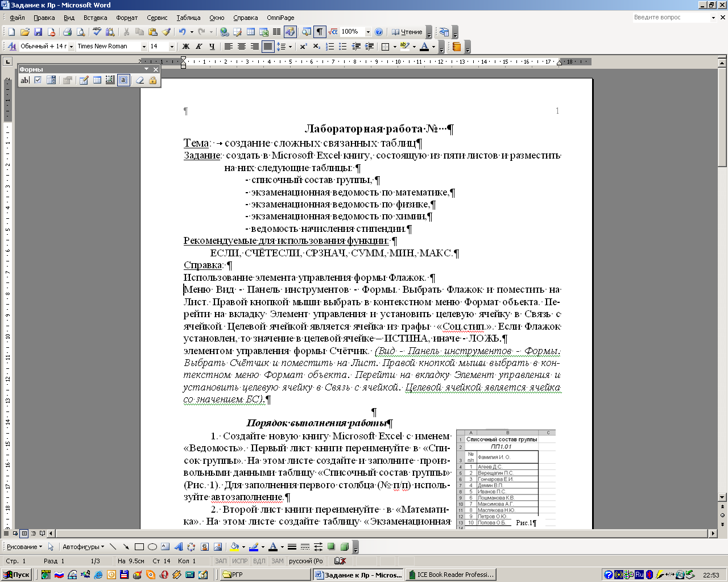Insert check box form field icon
728x582 pixels.
coord(38,81)
